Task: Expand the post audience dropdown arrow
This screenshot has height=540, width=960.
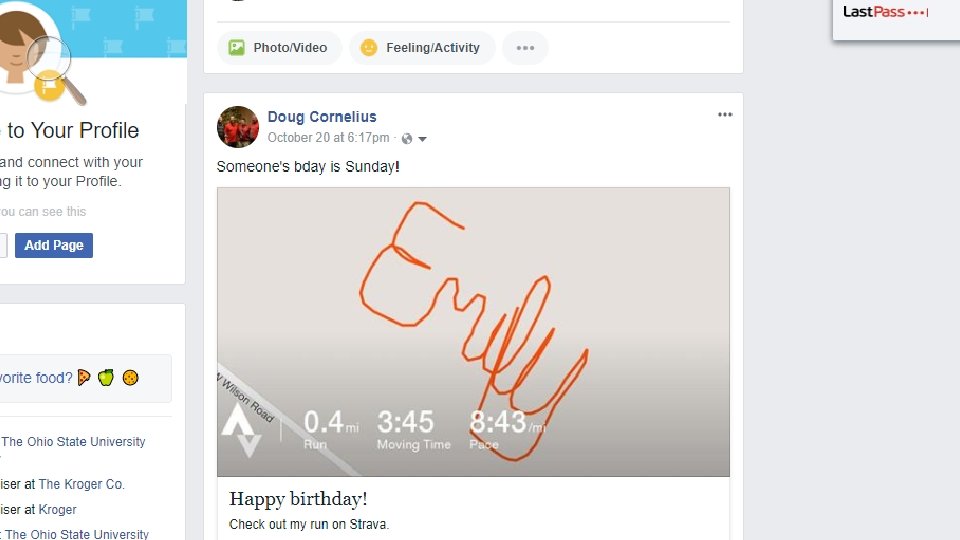Action: point(422,139)
